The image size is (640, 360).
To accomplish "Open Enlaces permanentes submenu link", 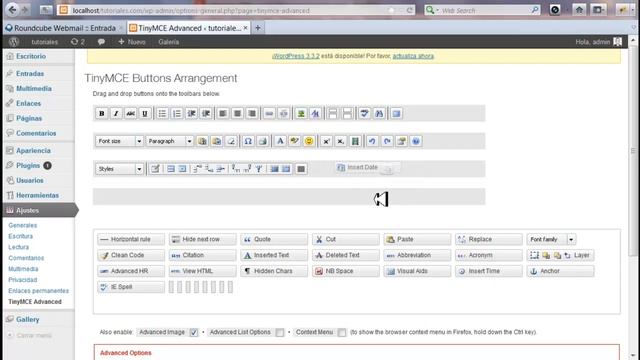I will (x=38, y=291).
